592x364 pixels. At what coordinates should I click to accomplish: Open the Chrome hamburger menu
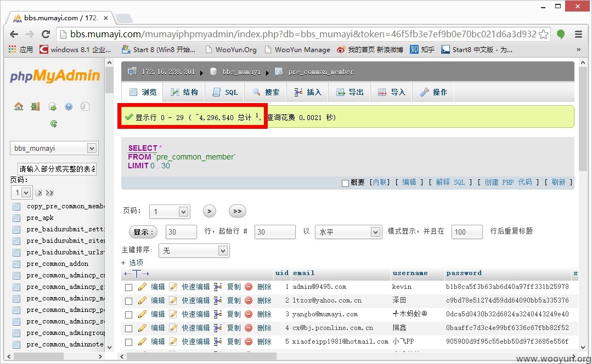click(x=578, y=35)
